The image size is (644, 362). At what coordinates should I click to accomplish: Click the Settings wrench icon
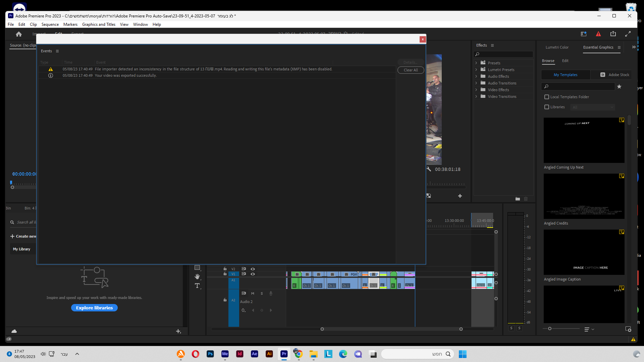coord(429,169)
